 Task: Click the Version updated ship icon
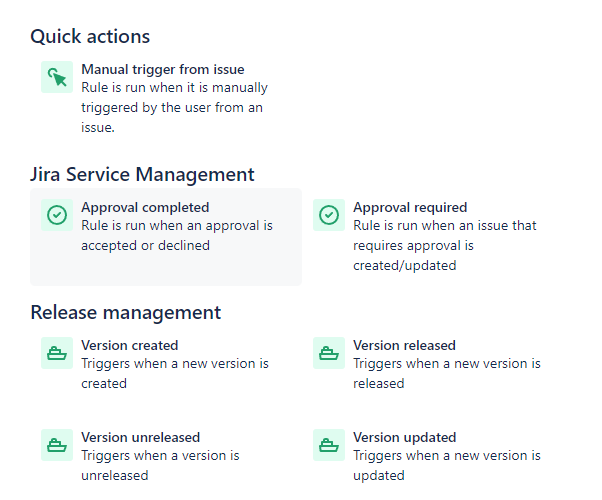329,445
